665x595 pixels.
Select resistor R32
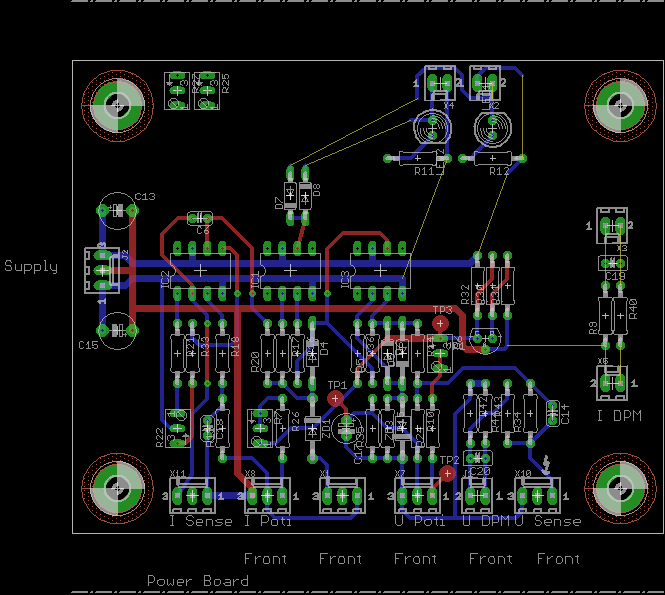pyautogui.click(x=478, y=286)
